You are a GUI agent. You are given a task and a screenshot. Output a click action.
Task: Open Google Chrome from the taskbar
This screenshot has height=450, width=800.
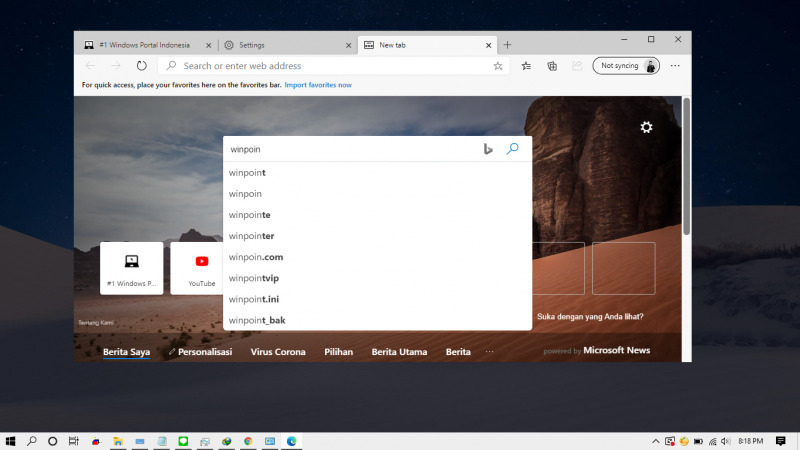click(248, 441)
